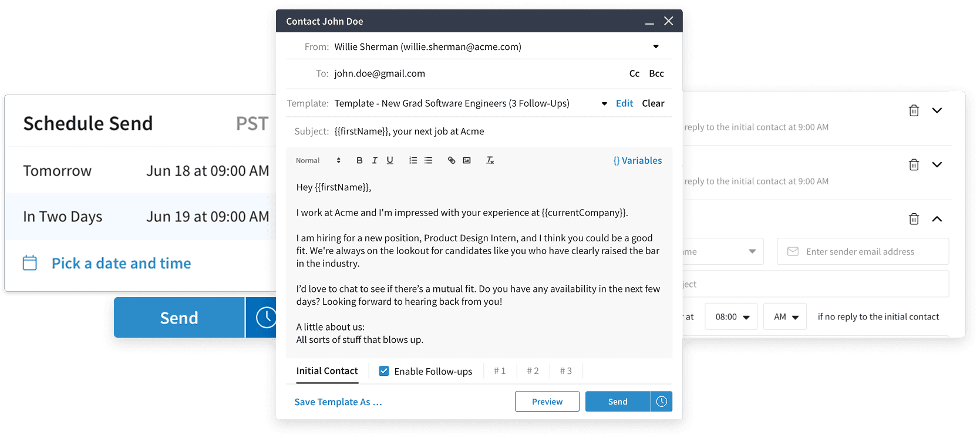Screen dimensions: 980x438
Task: Click the clock icon beside large Send button
Action: click(x=265, y=318)
